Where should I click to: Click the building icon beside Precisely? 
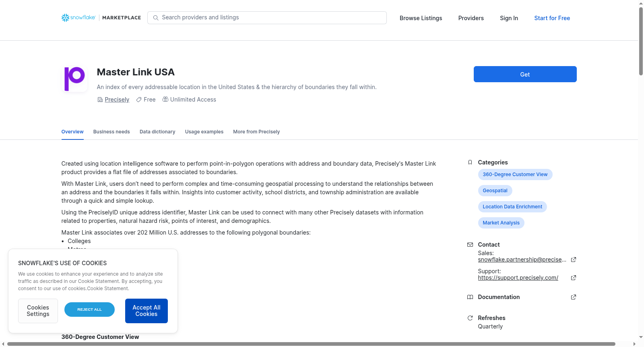(100, 100)
